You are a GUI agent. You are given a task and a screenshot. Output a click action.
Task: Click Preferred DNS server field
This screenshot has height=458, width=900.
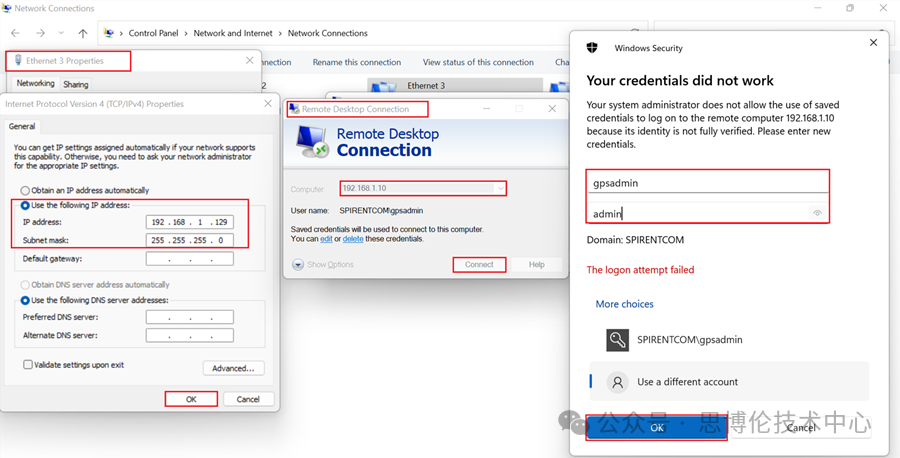(189, 317)
